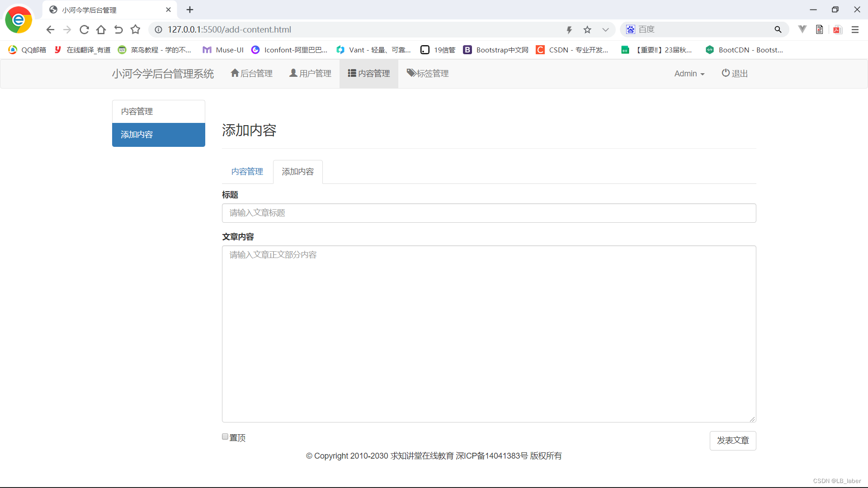The height and width of the screenshot is (488, 868).
Task: Expand the address bar dropdown chevron
Action: (605, 29)
